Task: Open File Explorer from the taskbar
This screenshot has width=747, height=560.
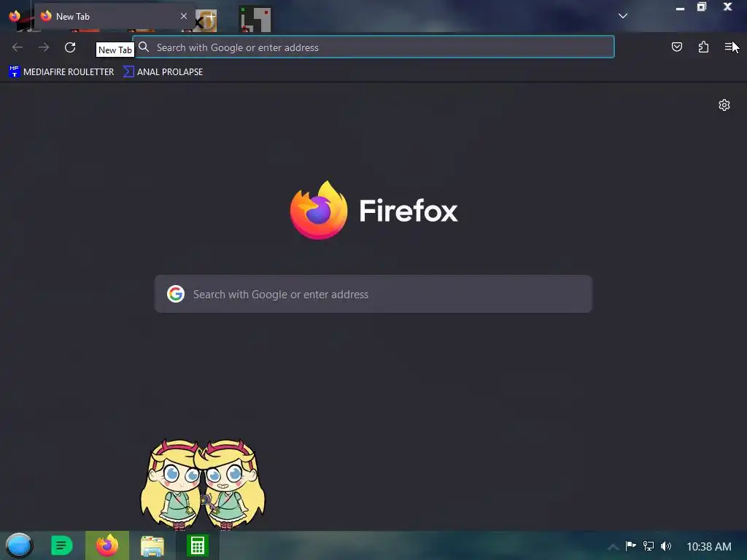Action: pos(152,545)
